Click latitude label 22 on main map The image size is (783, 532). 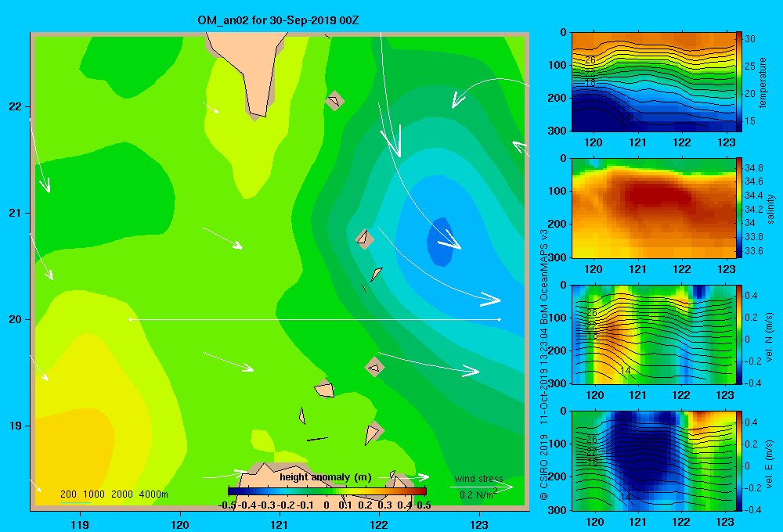tap(15, 107)
